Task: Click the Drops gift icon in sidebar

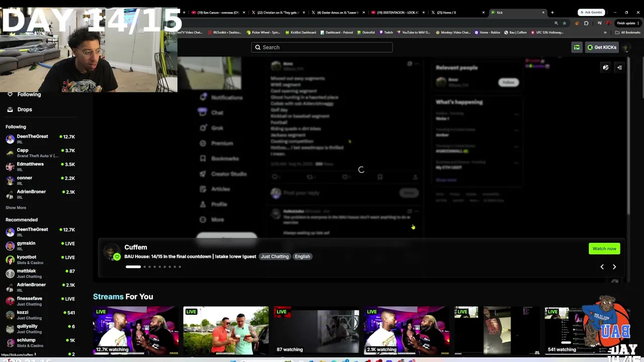Action: 10,109
